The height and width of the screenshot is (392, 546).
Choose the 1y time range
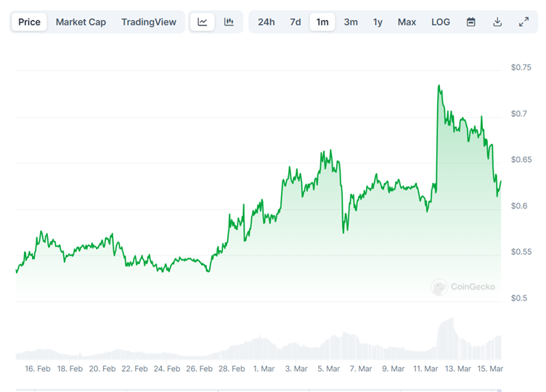click(x=378, y=22)
